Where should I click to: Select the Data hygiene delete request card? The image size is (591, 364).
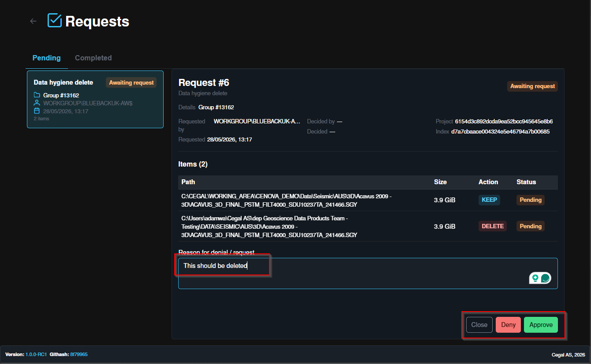pyautogui.click(x=95, y=99)
